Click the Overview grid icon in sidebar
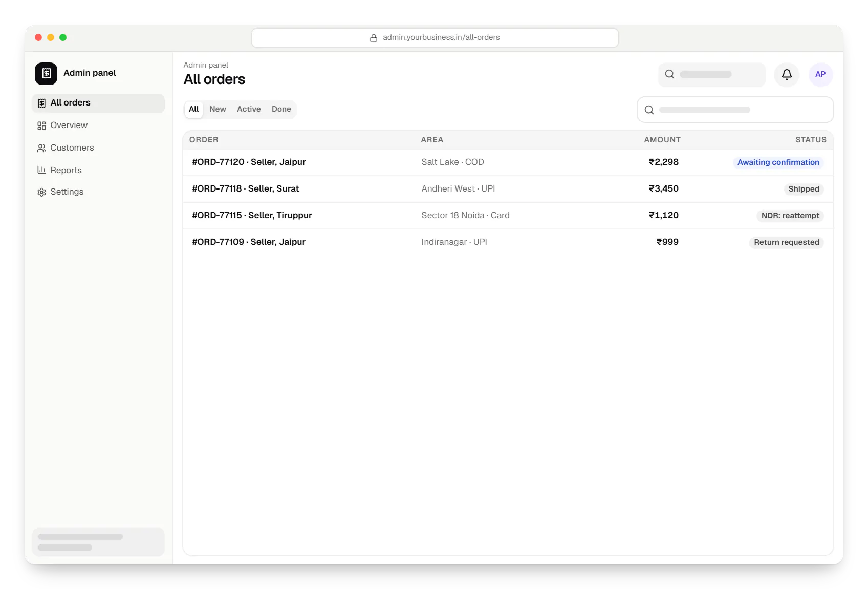The image size is (868, 589). pos(41,125)
